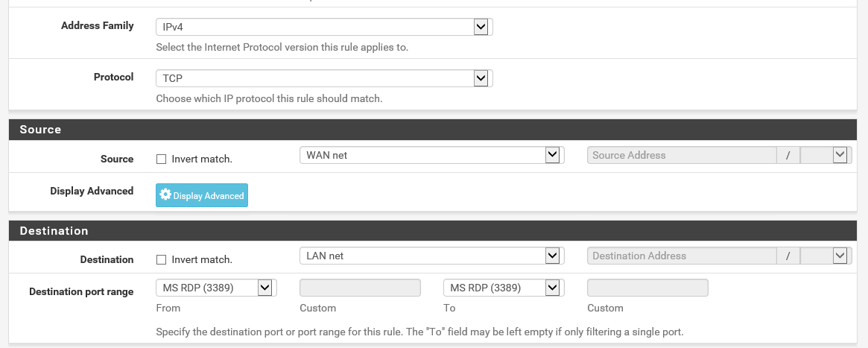Screen dimensions: 868x348
Task: Click the WAN net dropdown arrow
Action: click(552, 155)
